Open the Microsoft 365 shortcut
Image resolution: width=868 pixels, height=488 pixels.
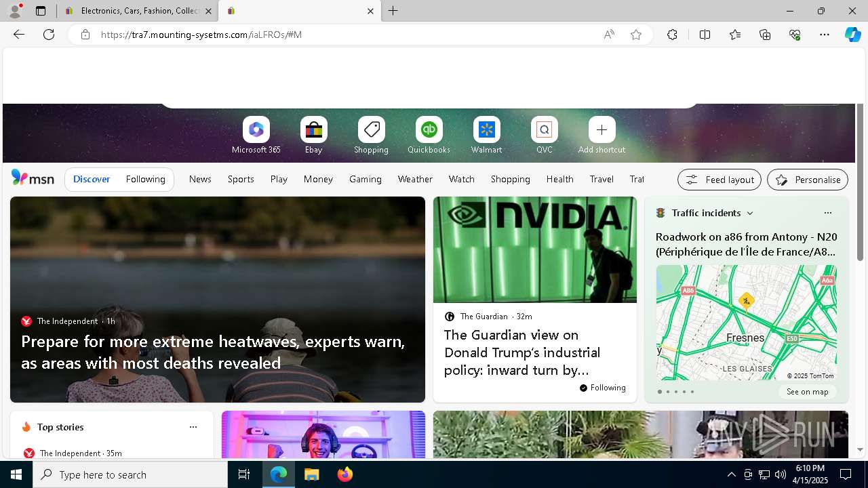pyautogui.click(x=256, y=136)
